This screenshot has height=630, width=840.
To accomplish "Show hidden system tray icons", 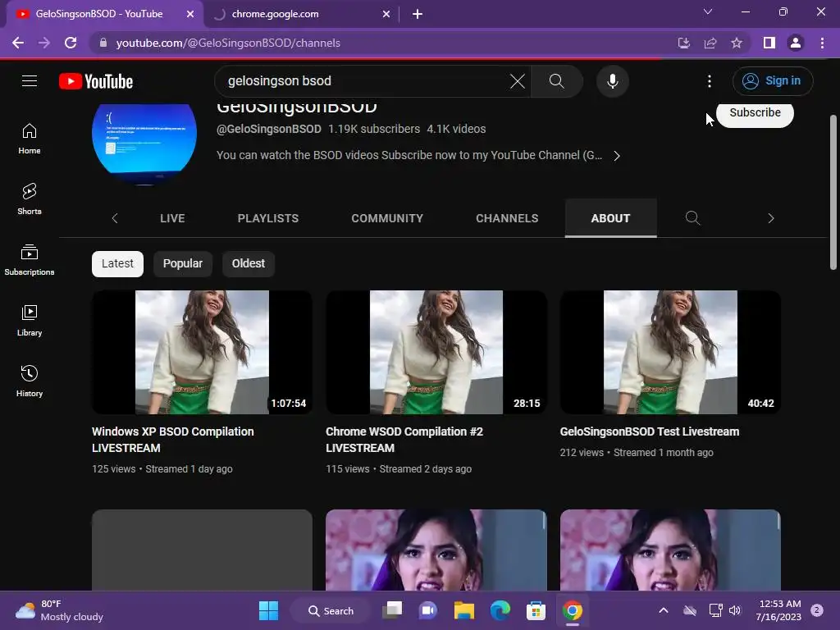I will [x=663, y=610].
